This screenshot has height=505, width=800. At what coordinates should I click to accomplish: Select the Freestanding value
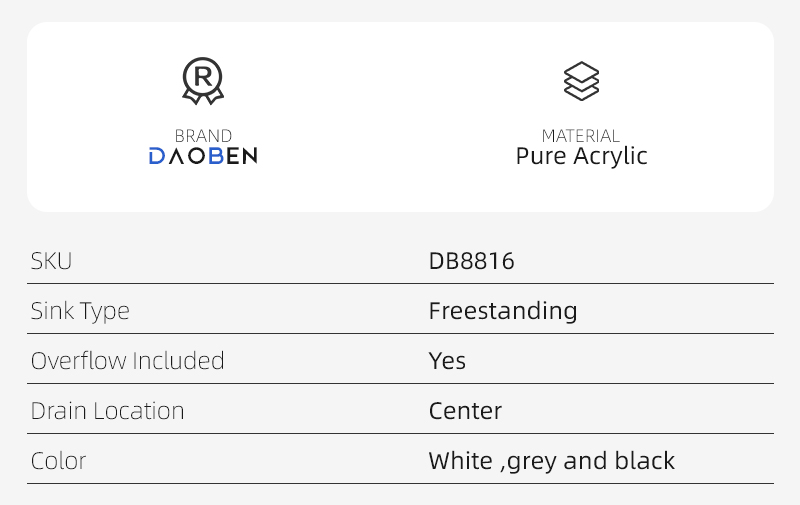pyautogui.click(x=503, y=311)
